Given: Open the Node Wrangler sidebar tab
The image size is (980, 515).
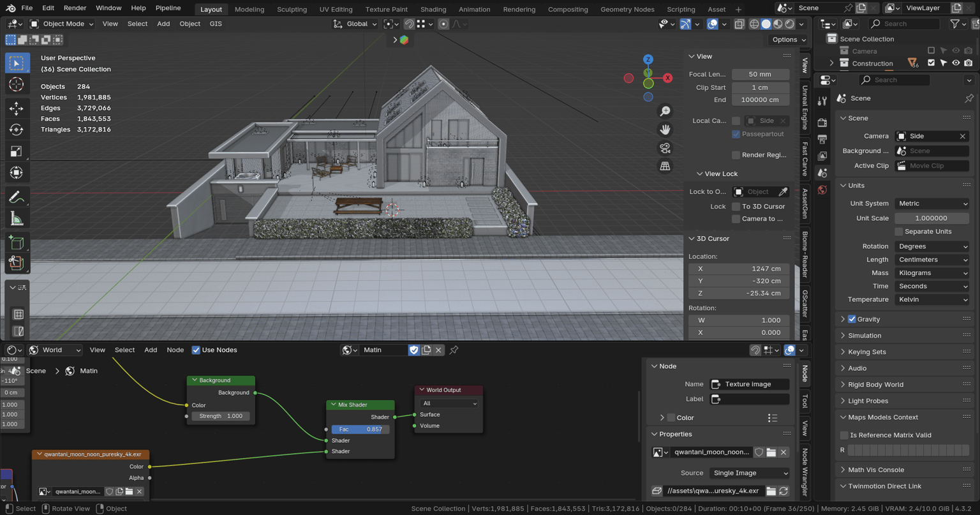Looking at the screenshot, I should (x=805, y=473).
